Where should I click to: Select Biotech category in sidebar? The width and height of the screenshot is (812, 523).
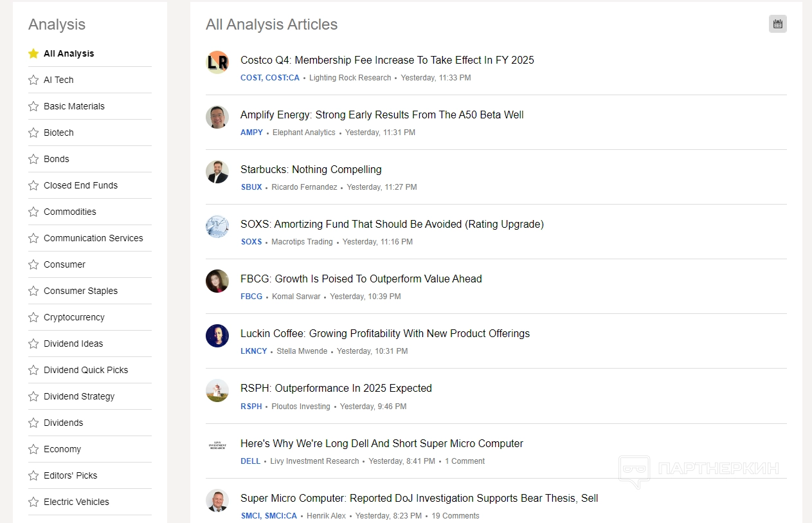(59, 133)
